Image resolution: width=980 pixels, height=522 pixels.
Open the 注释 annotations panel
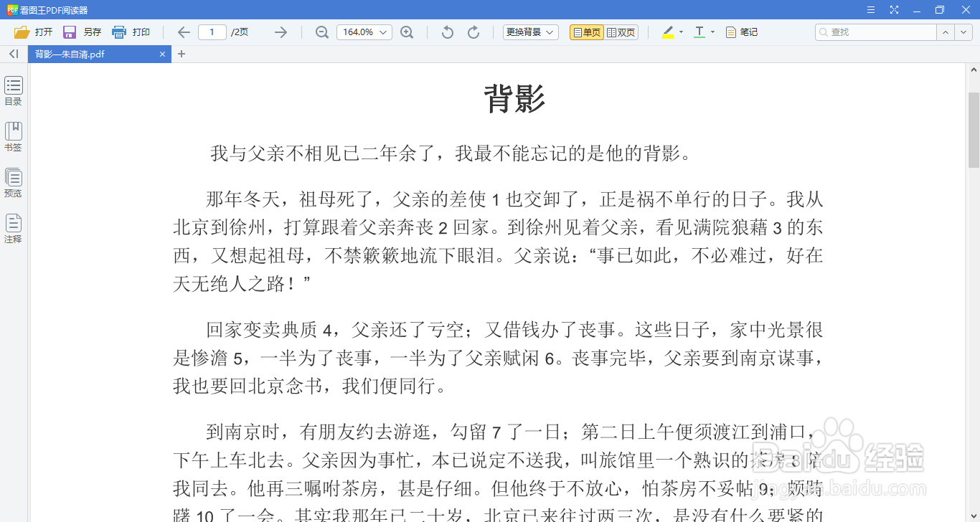click(x=14, y=229)
